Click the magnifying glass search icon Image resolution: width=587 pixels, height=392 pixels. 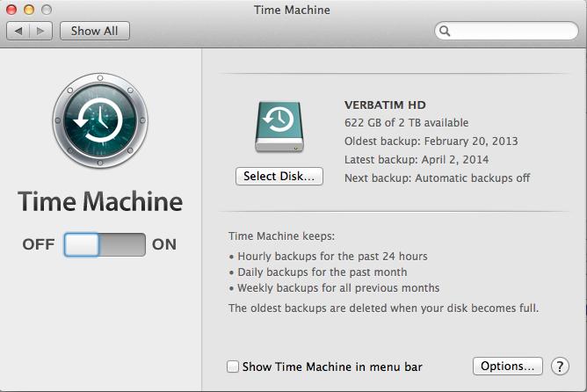(x=445, y=31)
